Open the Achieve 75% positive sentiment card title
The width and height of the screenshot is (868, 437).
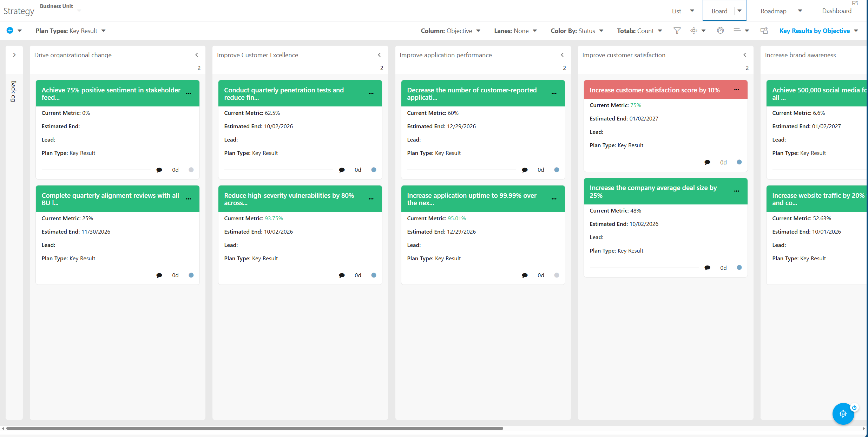(x=111, y=94)
